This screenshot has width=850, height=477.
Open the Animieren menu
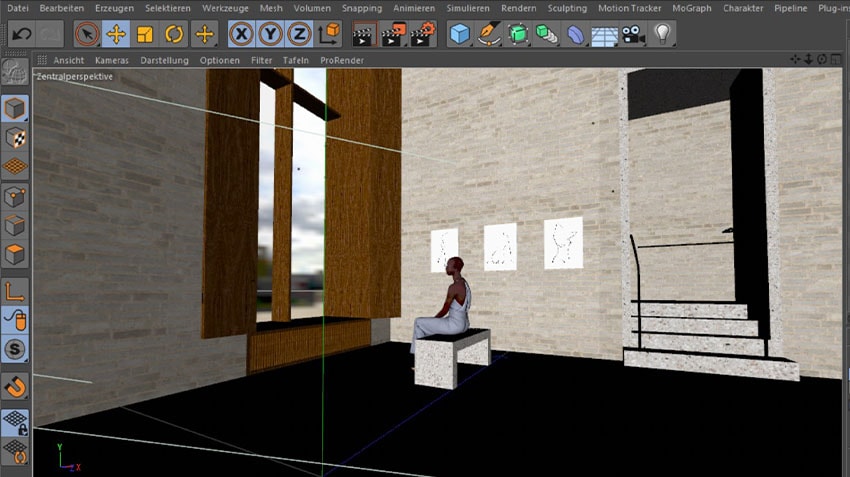tap(414, 8)
